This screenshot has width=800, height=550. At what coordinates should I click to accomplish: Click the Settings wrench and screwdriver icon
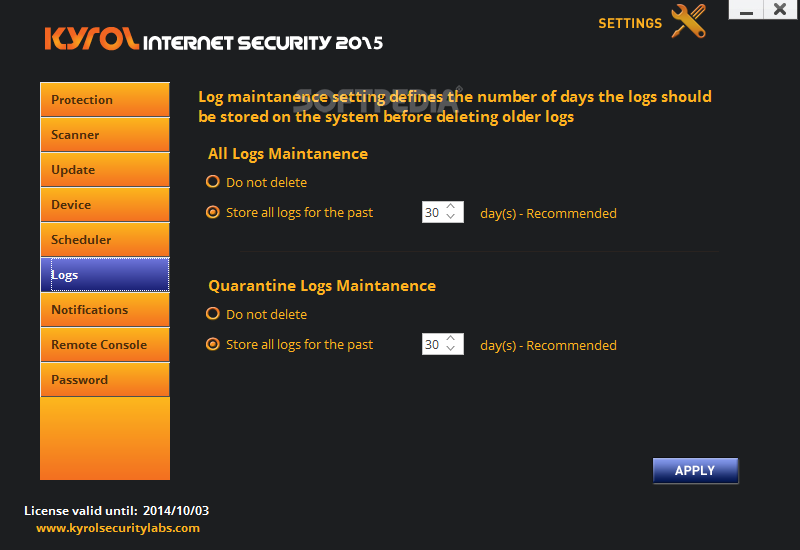point(689,21)
